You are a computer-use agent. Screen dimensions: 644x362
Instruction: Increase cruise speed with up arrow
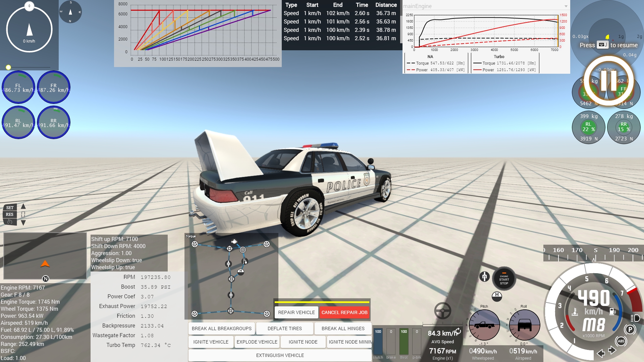[x=23, y=206]
